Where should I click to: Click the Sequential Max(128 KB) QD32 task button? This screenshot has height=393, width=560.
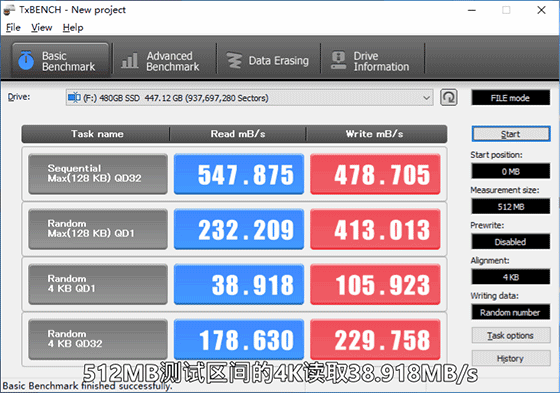tap(98, 174)
